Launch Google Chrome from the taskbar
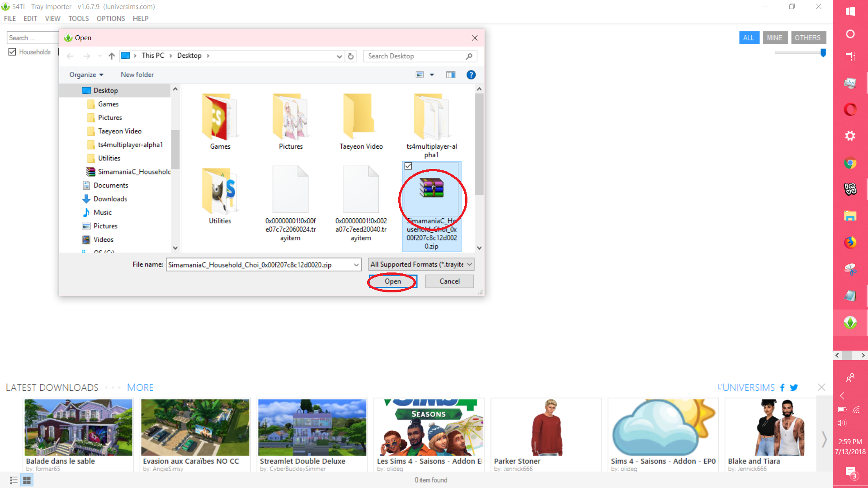This screenshot has width=868, height=488. point(850,163)
